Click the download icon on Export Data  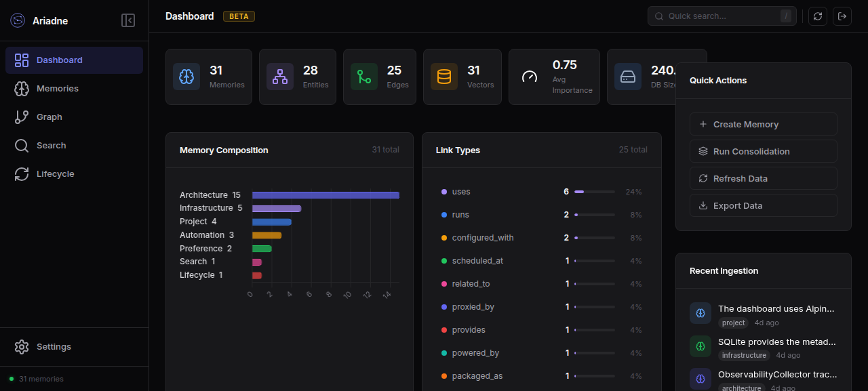pos(703,205)
